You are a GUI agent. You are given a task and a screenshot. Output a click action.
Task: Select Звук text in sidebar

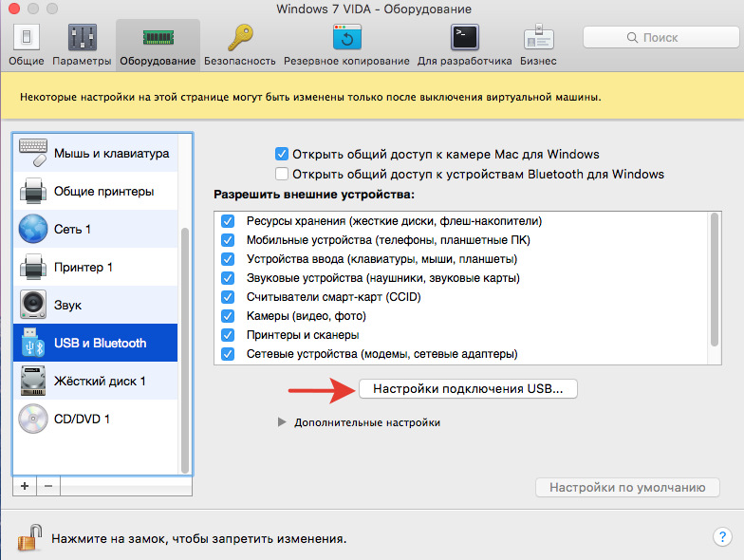click(68, 306)
